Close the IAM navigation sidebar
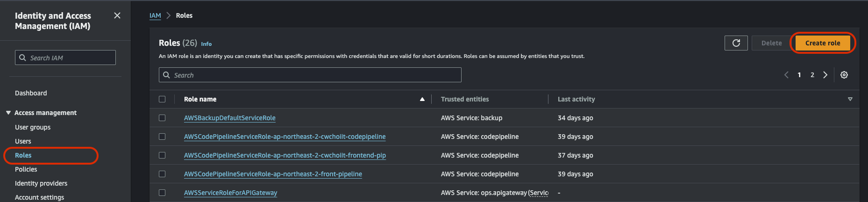 (117, 15)
